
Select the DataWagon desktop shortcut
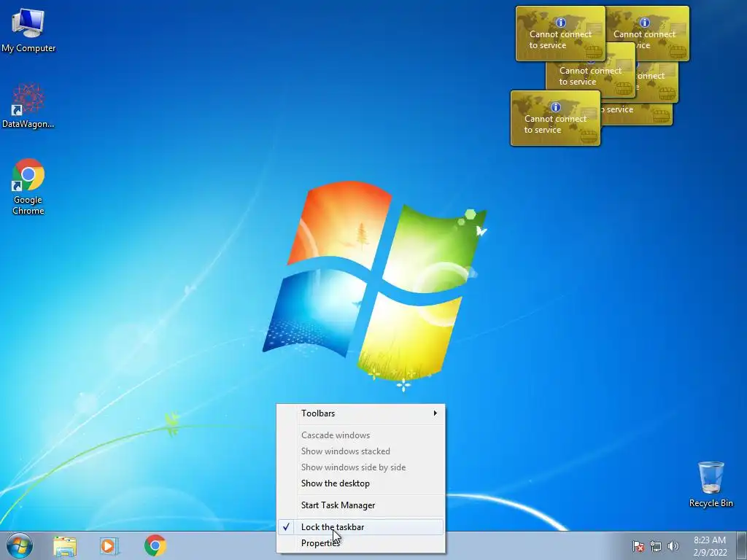click(28, 106)
